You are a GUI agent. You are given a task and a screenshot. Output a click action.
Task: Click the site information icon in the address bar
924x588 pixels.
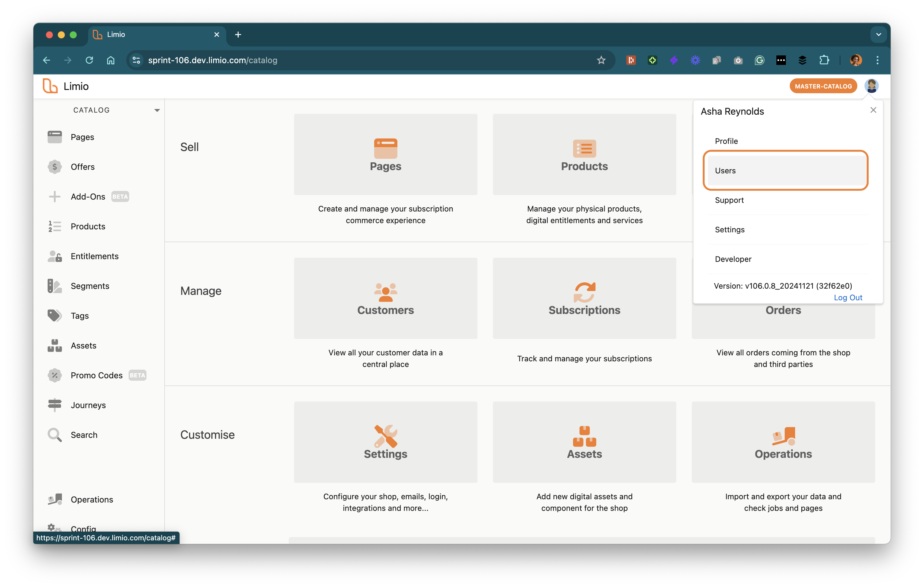coord(136,60)
